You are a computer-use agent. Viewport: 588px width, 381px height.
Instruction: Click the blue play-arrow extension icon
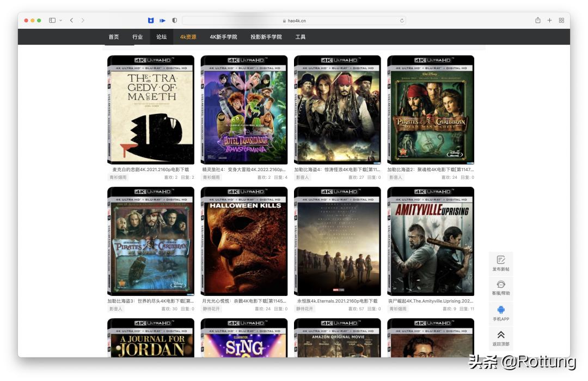click(x=162, y=20)
